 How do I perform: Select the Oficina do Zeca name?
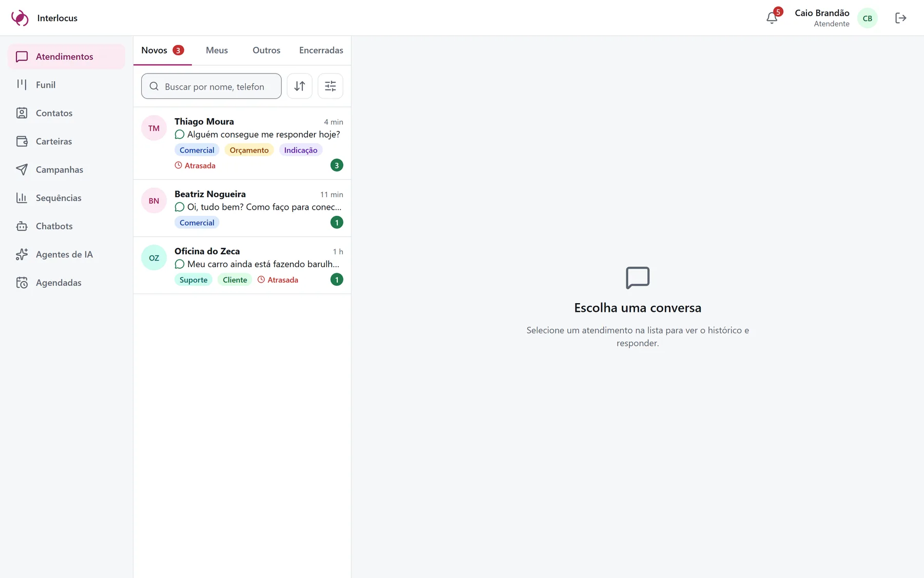click(x=207, y=251)
